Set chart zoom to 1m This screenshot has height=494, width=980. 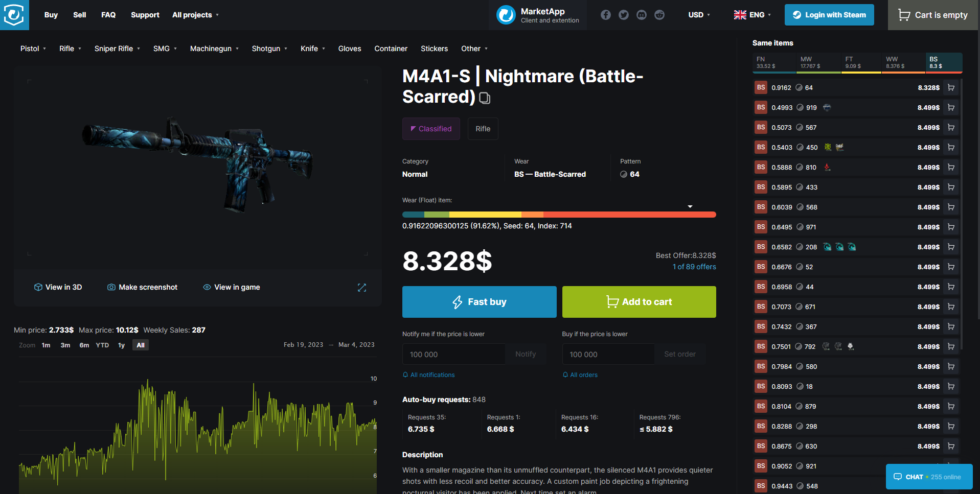pyautogui.click(x=46, y=345)
